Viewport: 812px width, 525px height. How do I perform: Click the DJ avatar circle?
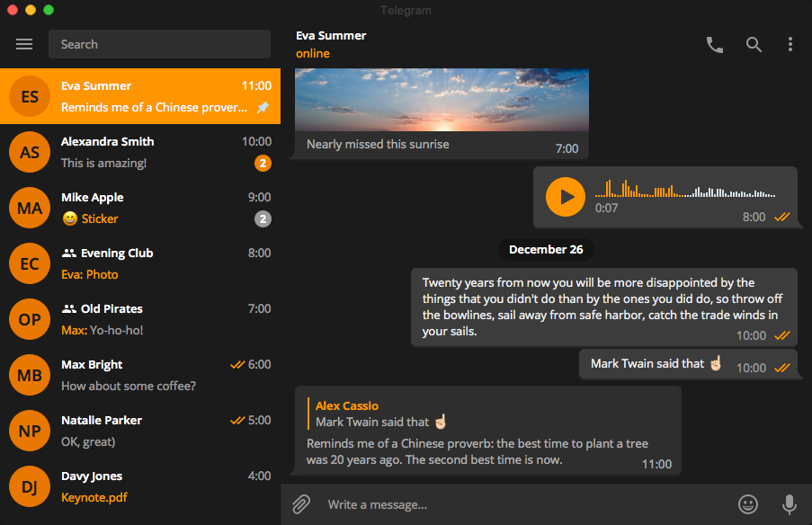(x=30, y=486)
